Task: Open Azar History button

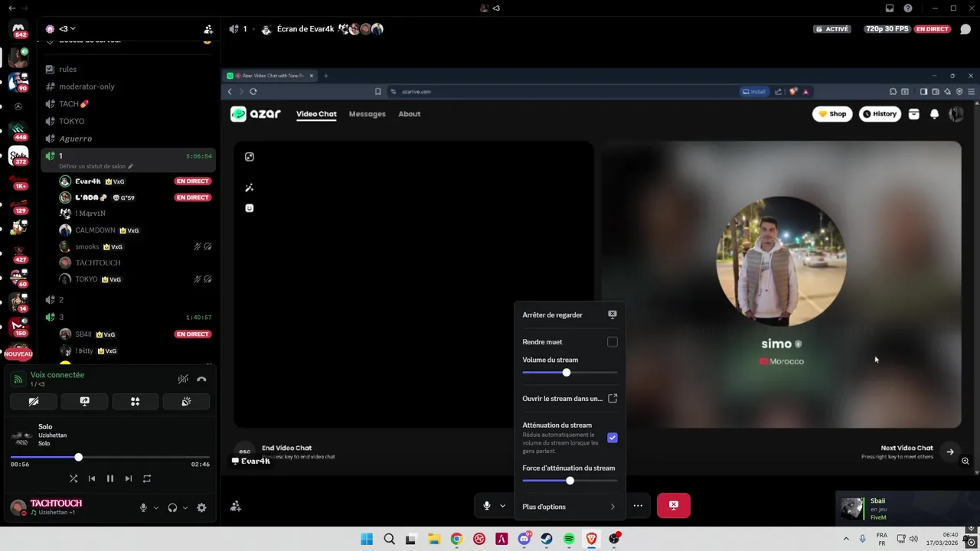Action: 879,114
